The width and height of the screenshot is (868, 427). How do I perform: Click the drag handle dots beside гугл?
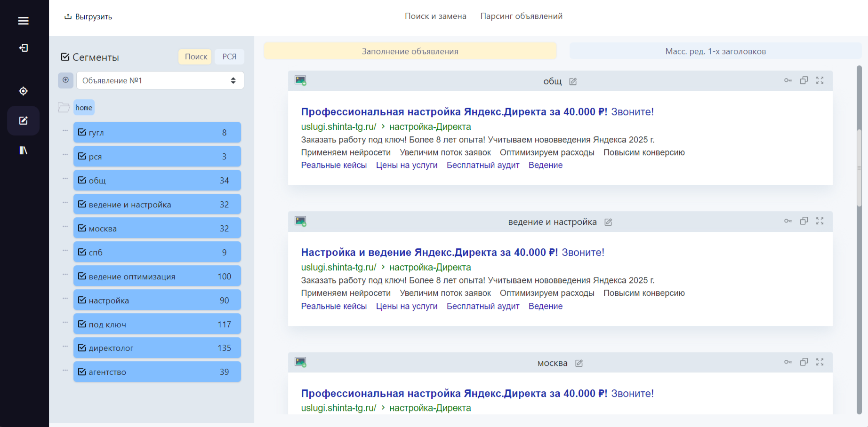tap(65, 130)
